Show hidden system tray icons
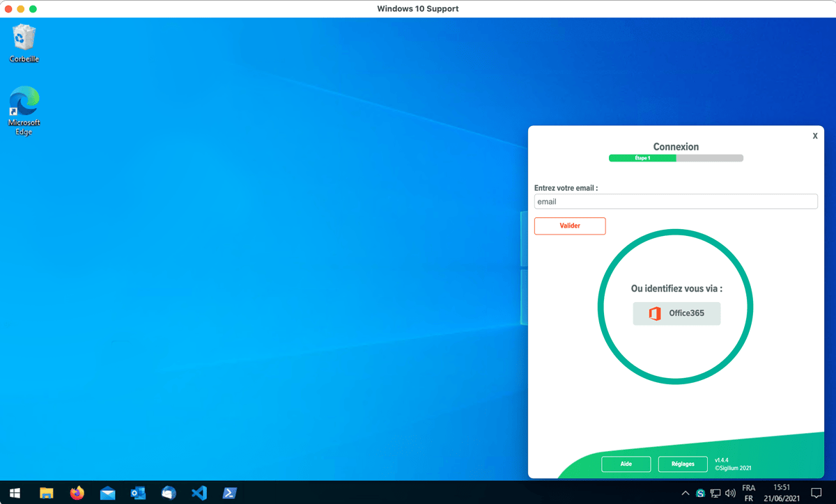The image size is (836, 504). point(686,494)
